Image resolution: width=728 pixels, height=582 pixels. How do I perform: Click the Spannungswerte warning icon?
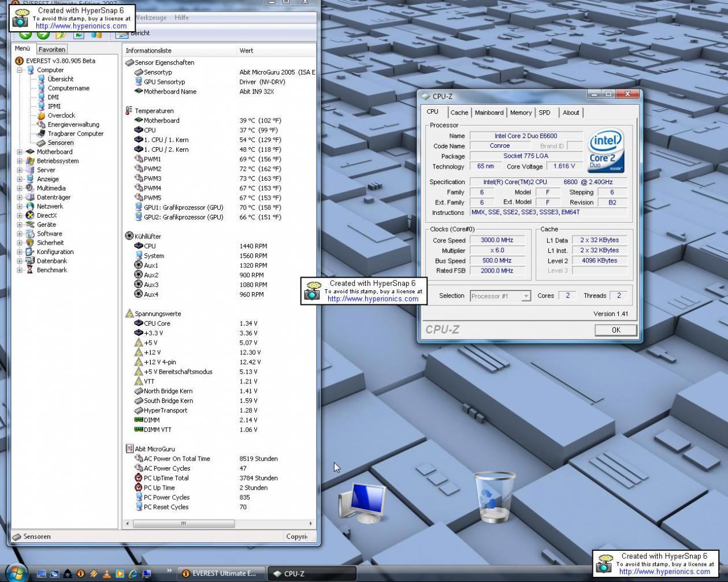point(129,314)
